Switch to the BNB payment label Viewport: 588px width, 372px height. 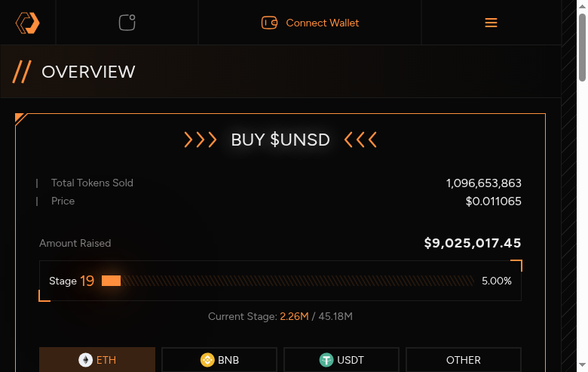pyautogui.click(x=228, y=360)
